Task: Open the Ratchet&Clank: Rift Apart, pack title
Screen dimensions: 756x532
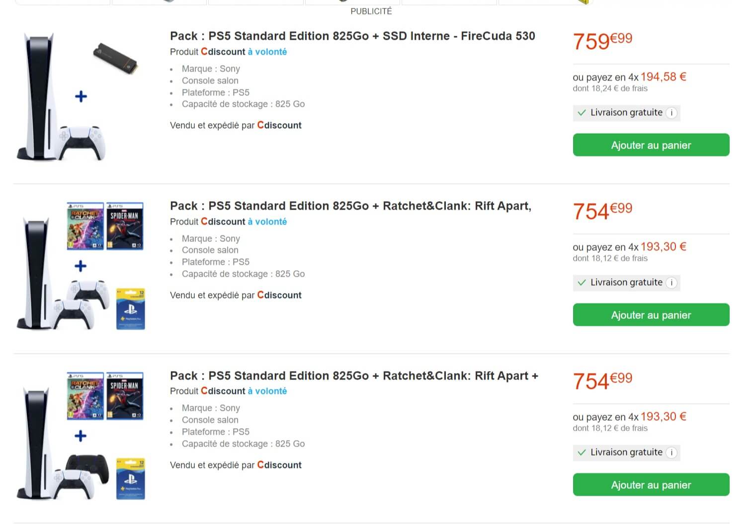Action: pos(350,206)
